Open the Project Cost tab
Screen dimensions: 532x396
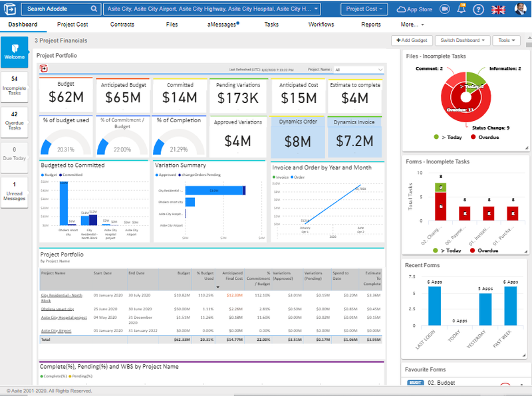[x=72, y=25]
